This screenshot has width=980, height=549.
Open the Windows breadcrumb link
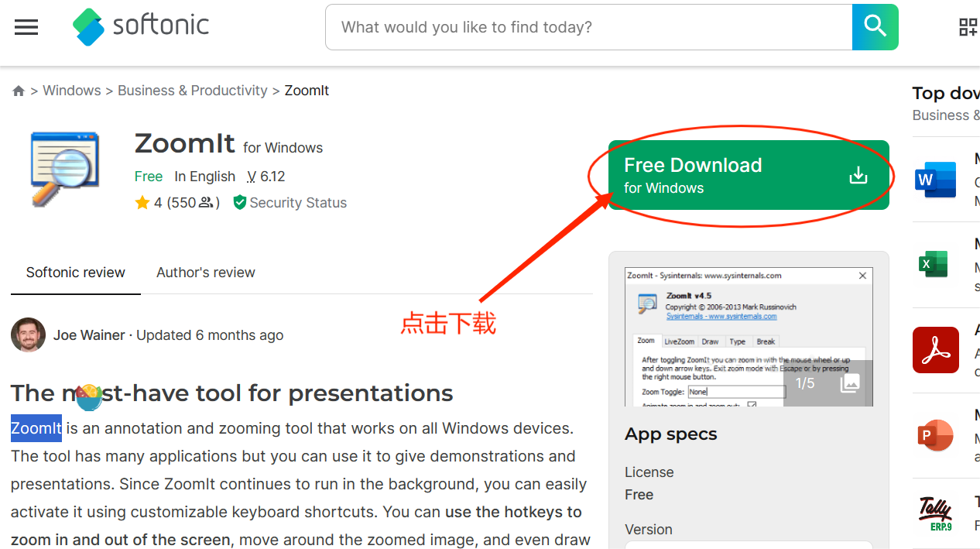click(72, 91)
